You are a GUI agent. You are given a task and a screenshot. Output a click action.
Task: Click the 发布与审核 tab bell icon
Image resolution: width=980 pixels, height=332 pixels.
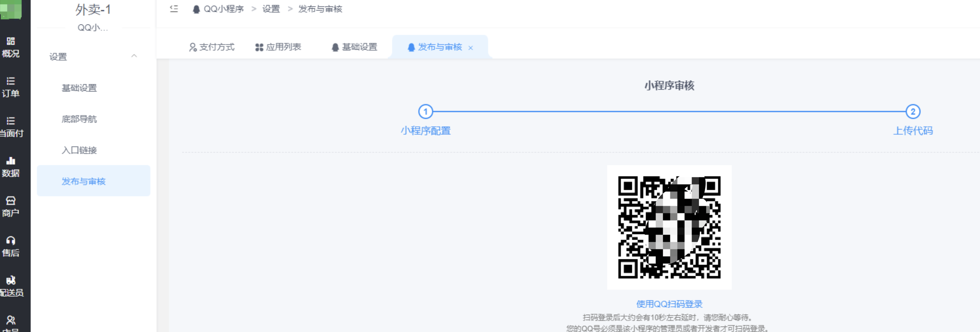pyautogui.click(x=411, y=47)
